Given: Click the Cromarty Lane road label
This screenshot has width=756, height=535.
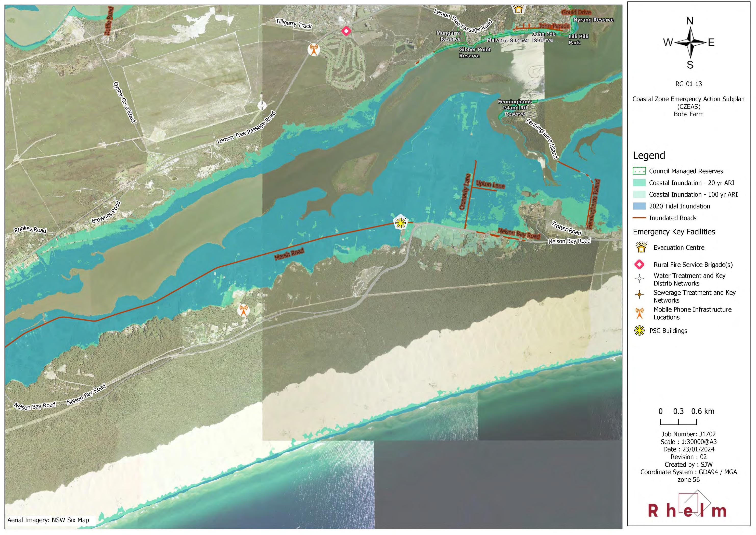Looking at the screenshot, I should [x=465, y=192].
